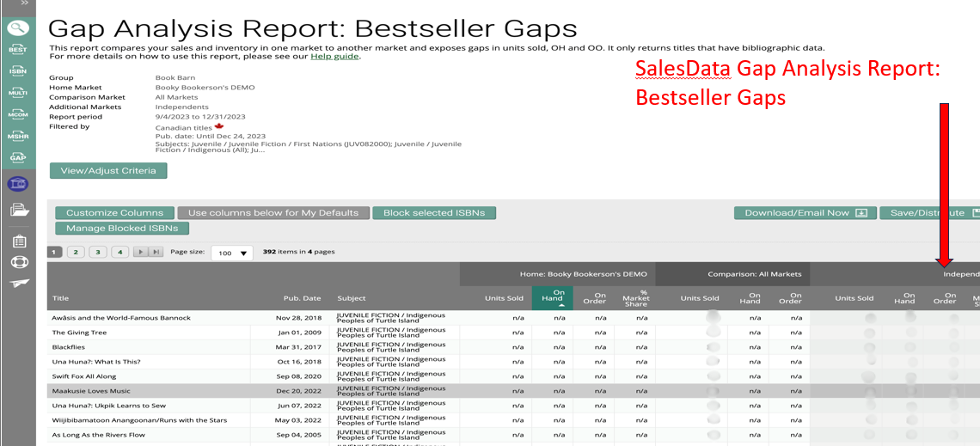Click the paper airplane icon in sidebar

[19, 283]
